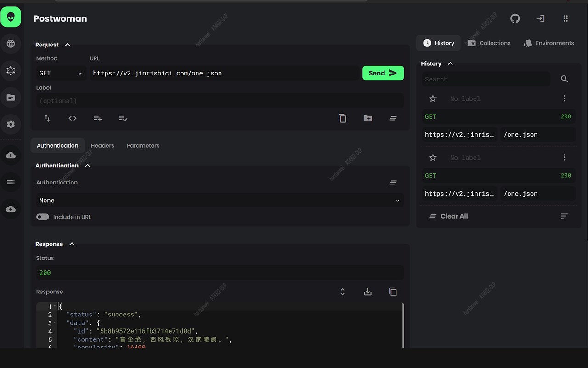Click the sort icon beside Clear All

[565, 216]
